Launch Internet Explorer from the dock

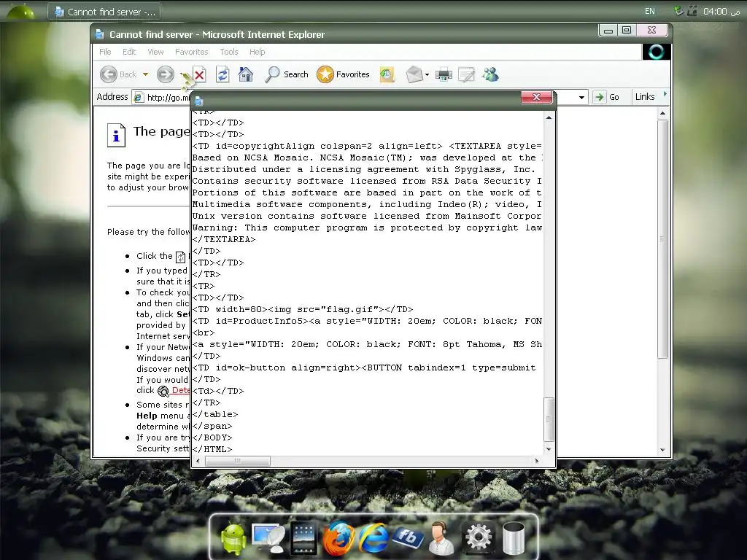click(x=373, y=538)
